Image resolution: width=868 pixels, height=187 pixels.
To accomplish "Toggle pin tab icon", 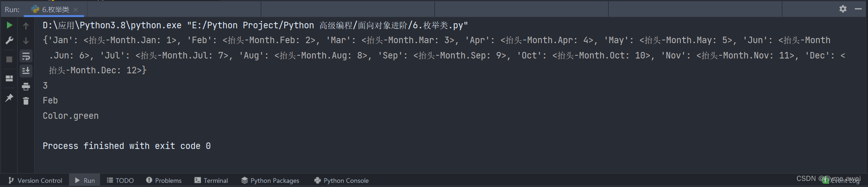I will (x=9, y=97).
